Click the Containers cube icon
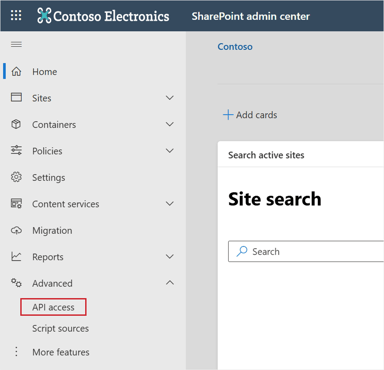 click(x=16, y=124)
